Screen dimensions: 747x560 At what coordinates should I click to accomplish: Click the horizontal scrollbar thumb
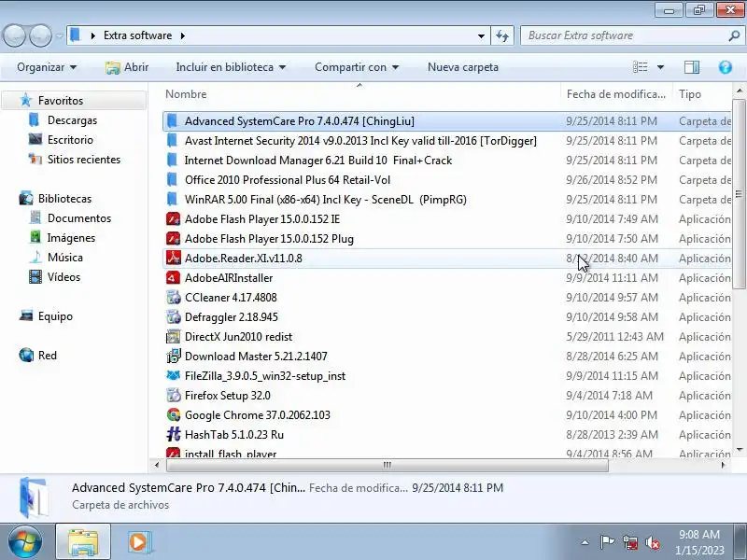click(x=387, y=465)
